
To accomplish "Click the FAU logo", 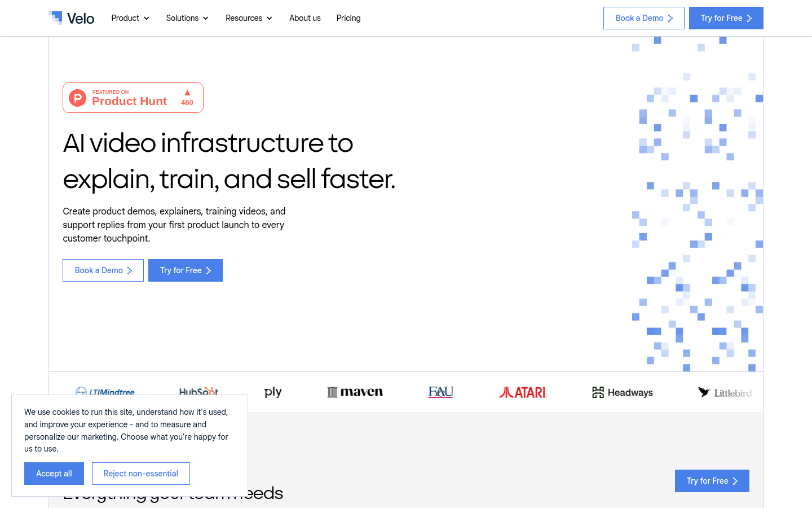I will [x=441, y=392].
